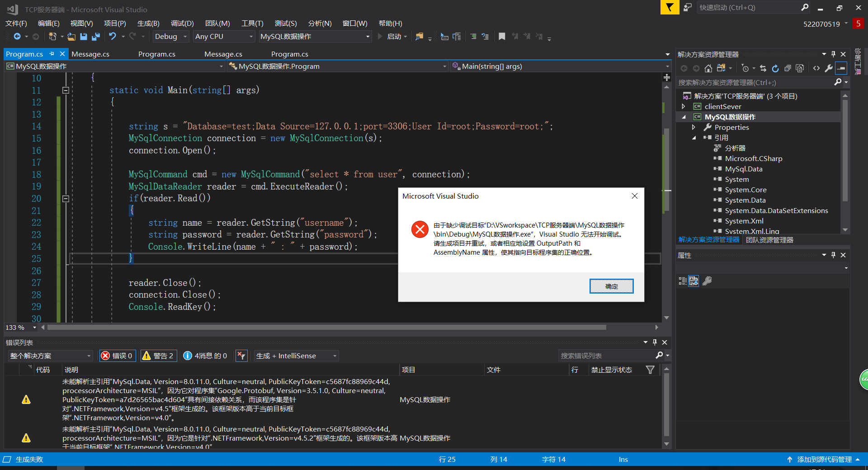
Task: Open the 调试(D) debug menu
Action: pos(182,24)
